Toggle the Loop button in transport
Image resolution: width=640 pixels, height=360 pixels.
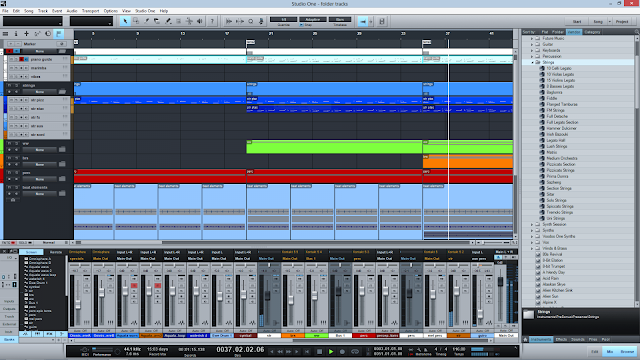(355, 351)
